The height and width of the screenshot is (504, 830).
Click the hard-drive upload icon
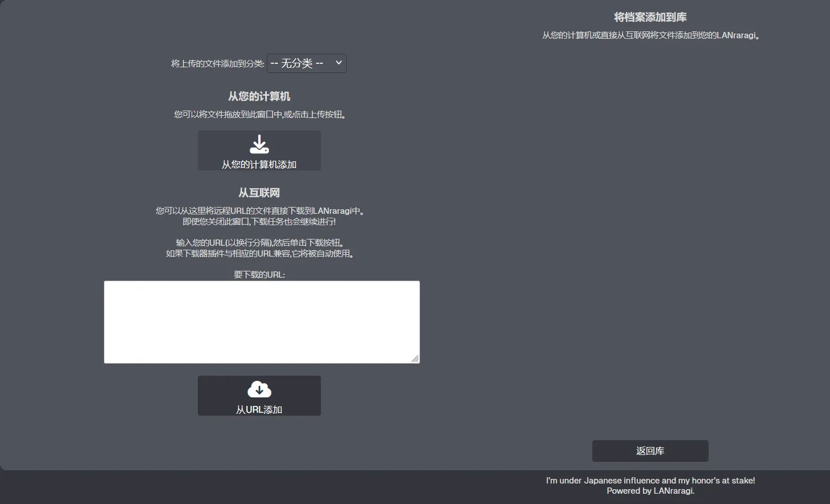259,144
